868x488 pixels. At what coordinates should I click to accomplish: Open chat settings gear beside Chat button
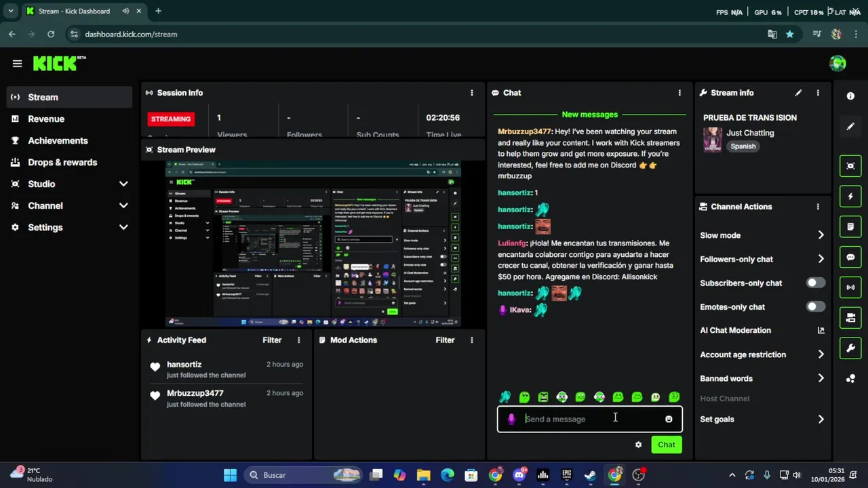tap(638, 445)
